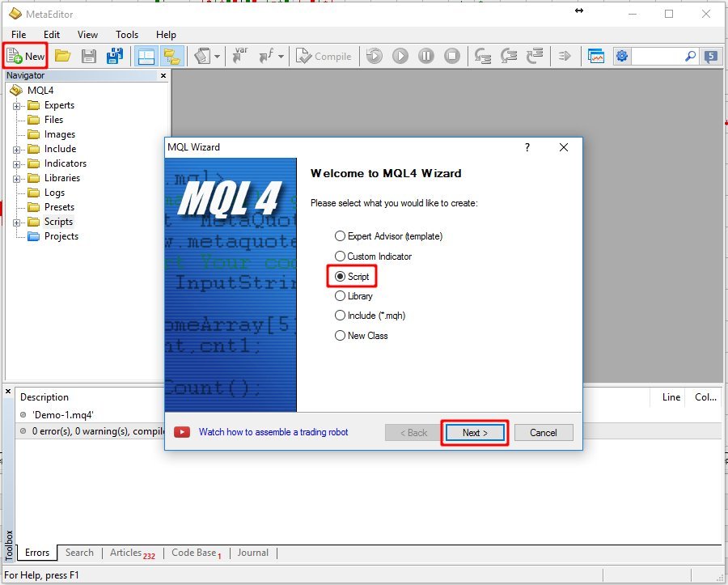Screen dimensions: 728x585
Task: Close the Toolbox panel
Action: click(x=8, y=392)
